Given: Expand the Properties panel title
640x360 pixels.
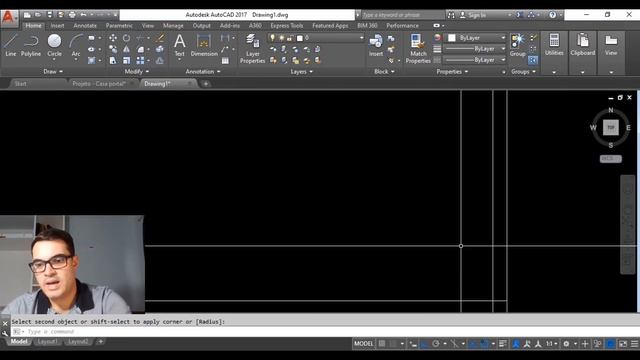Looking at the screenshot, I should coord(452,71).
